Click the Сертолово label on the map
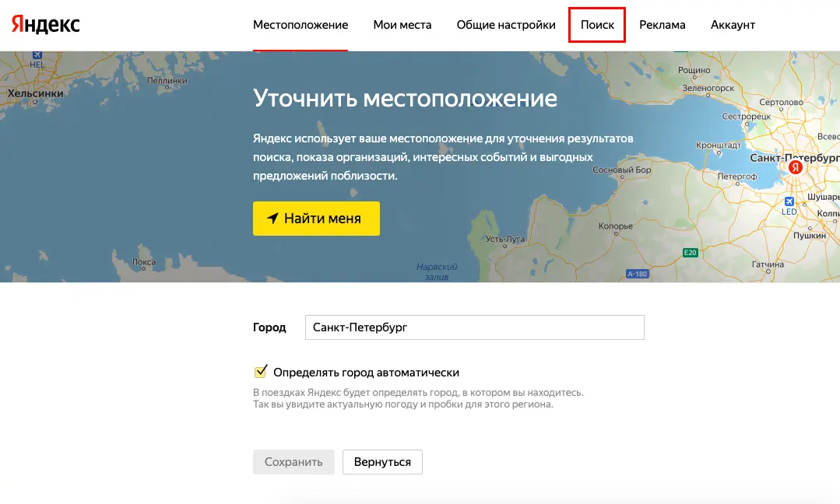The width and height of the screenshot is (840, 504). pos(781,102)
